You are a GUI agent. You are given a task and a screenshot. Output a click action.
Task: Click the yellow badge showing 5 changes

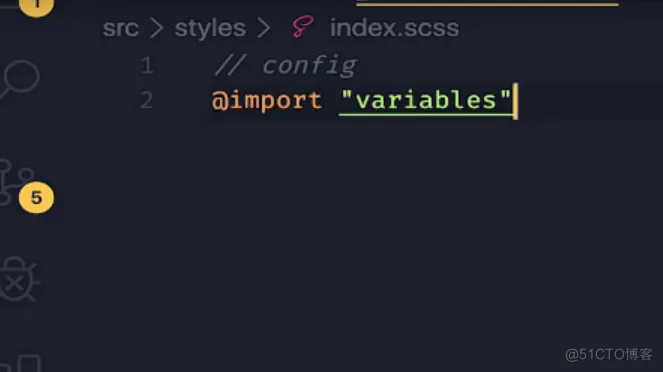click(x=36, y=197)
